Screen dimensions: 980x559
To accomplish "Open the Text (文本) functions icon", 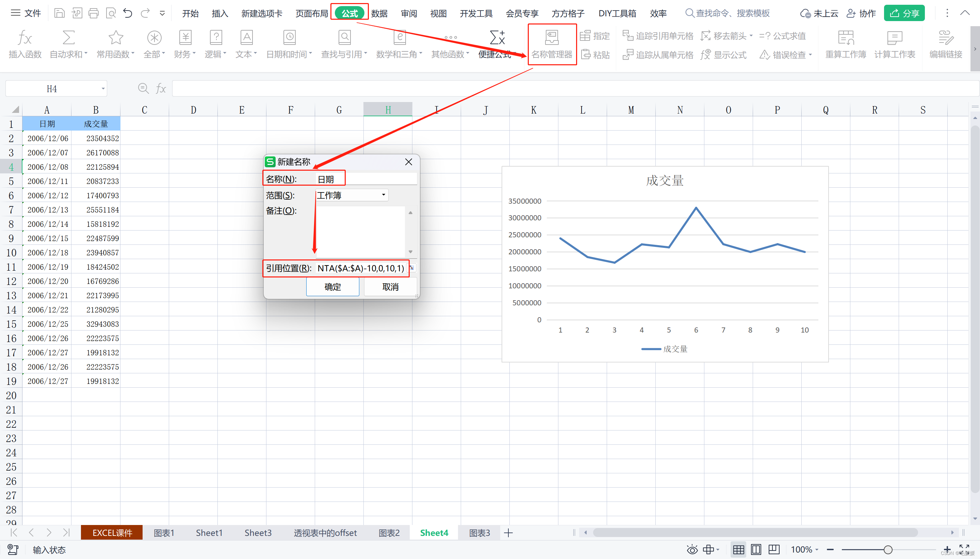I will (x=246, y=45).
